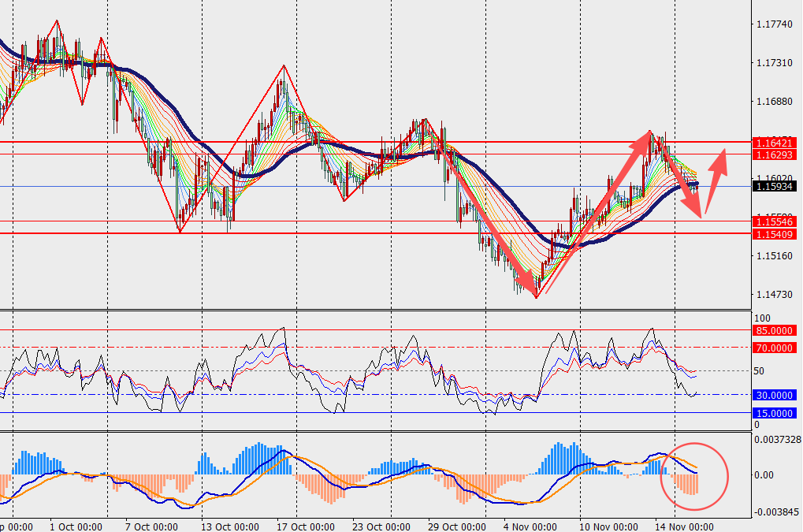
Task: Click the 14 Nov 00:00 date label
Action: pos(683,526)
